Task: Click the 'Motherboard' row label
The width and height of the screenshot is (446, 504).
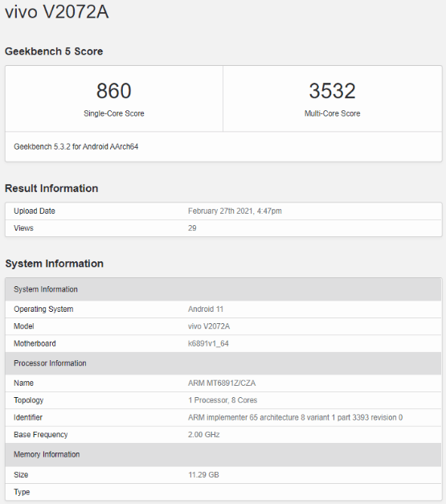Action: (35, 343)
